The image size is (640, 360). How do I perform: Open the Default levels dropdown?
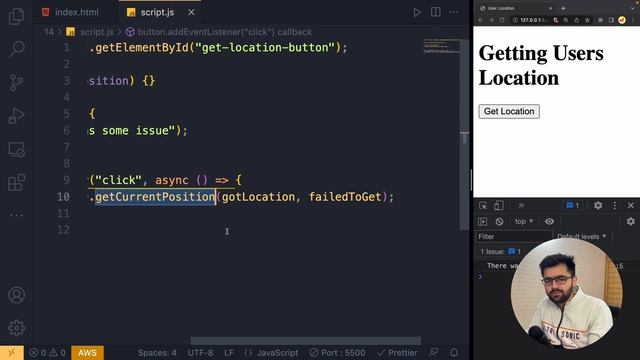click(582, 237)
